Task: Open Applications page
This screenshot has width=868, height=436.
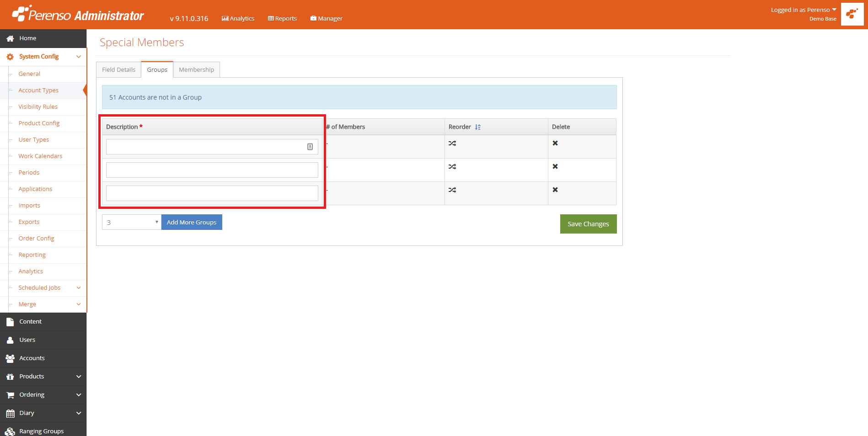Action: pos(35,189)
